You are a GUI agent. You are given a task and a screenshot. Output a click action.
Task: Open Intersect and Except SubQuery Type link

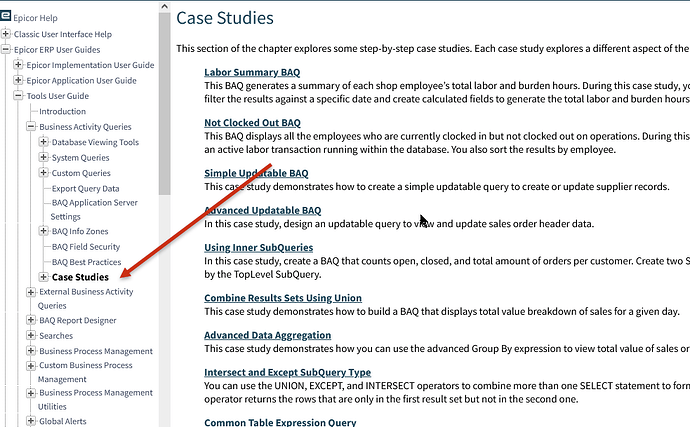288,372
